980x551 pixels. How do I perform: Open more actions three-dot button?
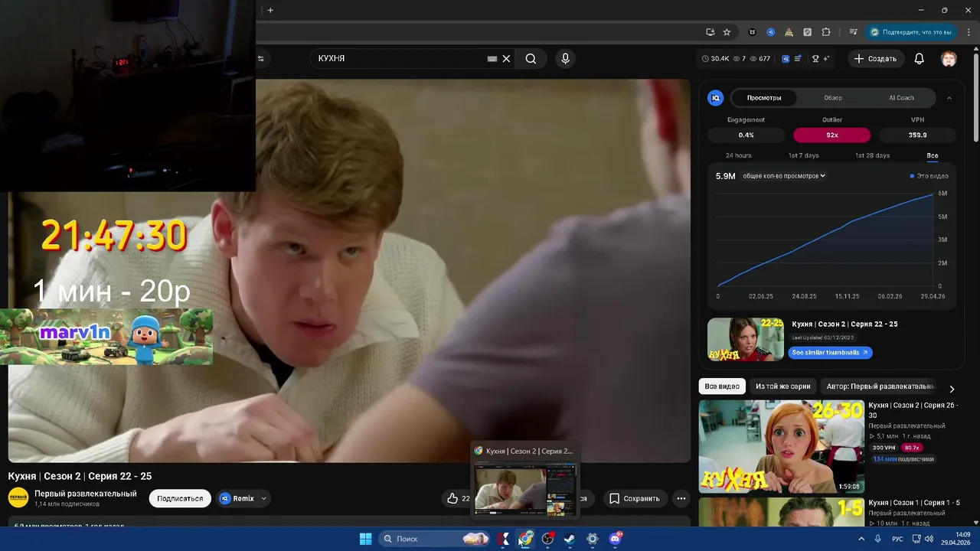click(x=681, y=498)
